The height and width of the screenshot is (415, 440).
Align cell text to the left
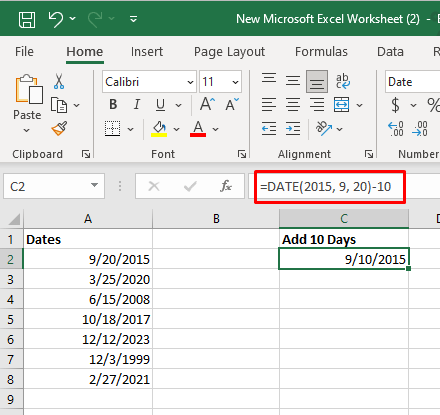269,105
